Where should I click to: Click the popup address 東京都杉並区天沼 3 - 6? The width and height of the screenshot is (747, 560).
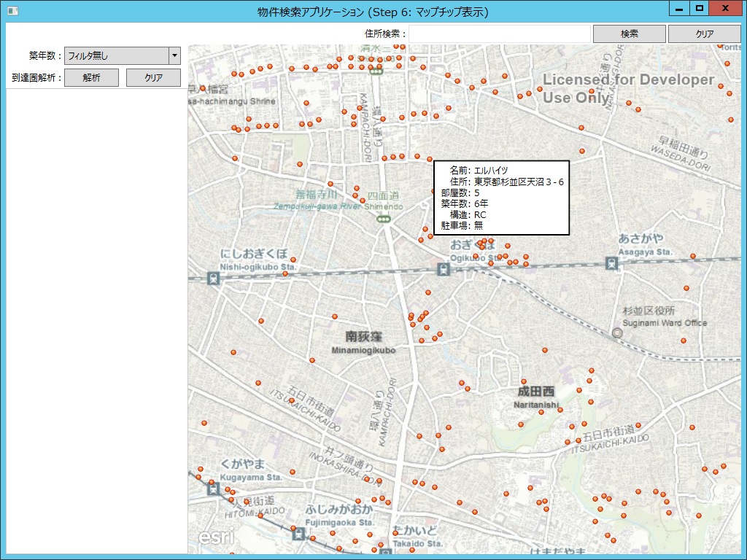(519, 182)
